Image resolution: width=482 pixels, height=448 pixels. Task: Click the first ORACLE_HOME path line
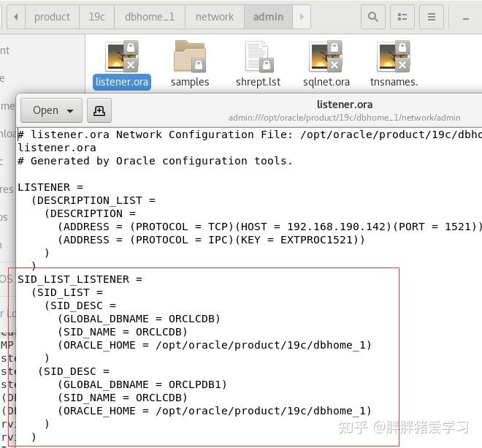(215, 345)
